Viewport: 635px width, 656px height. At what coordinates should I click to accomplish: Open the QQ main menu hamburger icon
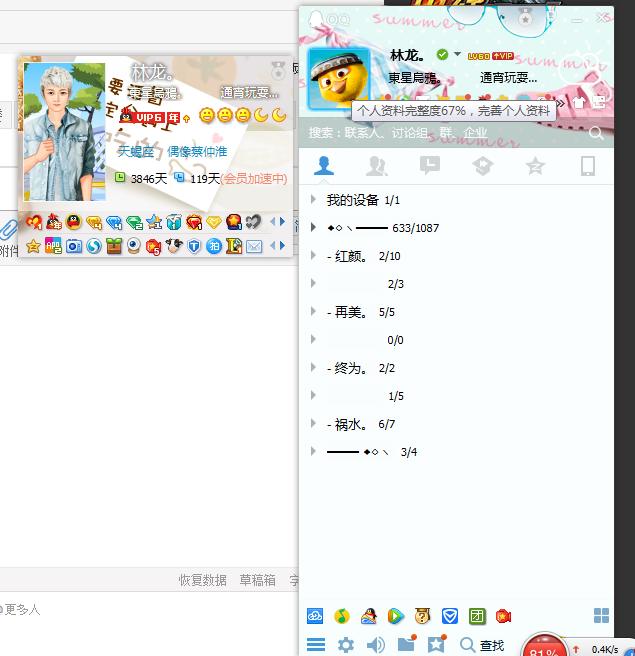point(316,645)
